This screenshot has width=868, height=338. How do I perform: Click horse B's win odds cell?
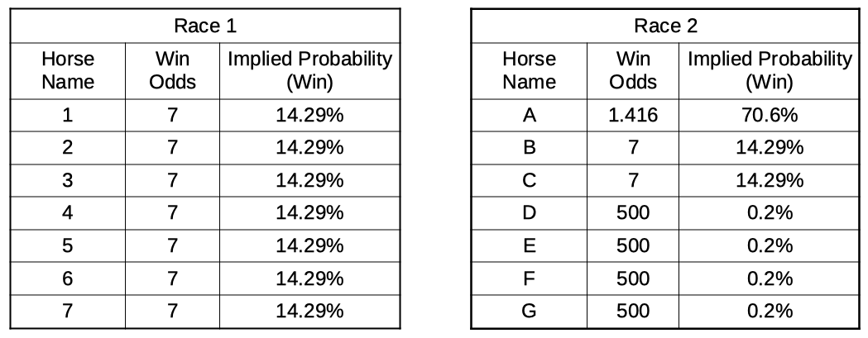(x=633, y=149)
